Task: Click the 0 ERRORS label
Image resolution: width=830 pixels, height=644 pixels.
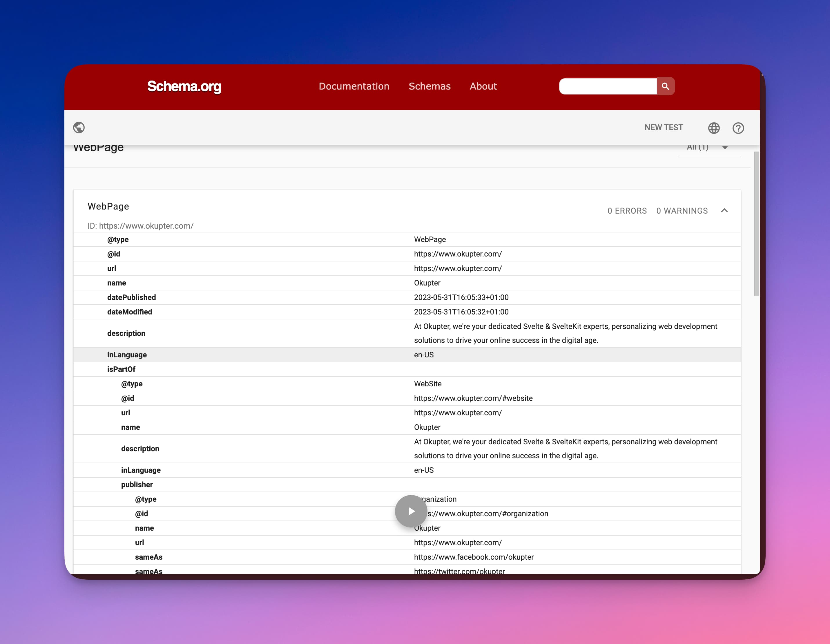Action: point(627,211)
